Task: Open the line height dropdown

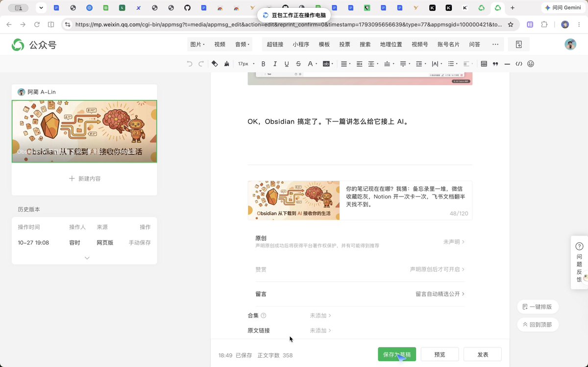Action: [x=420, y=64]
